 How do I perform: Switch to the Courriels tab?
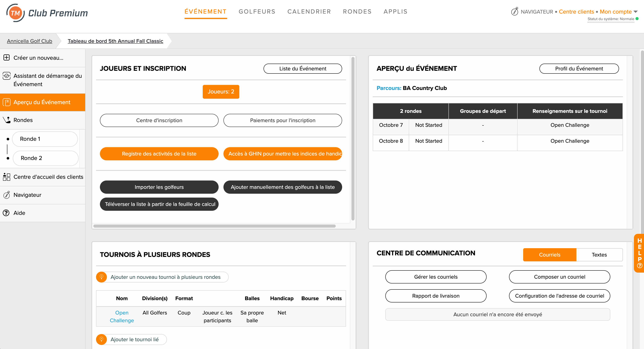coord(550,255)
